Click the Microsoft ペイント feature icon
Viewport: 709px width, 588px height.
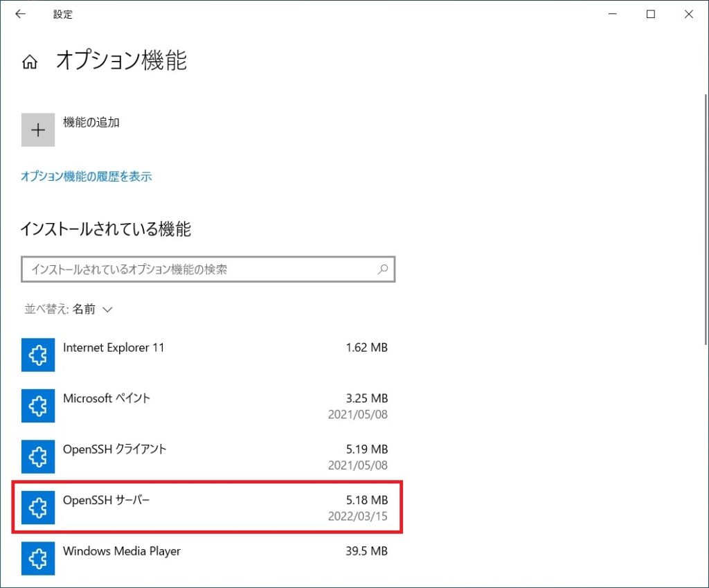pyautogui.click(x=38, y=406)
